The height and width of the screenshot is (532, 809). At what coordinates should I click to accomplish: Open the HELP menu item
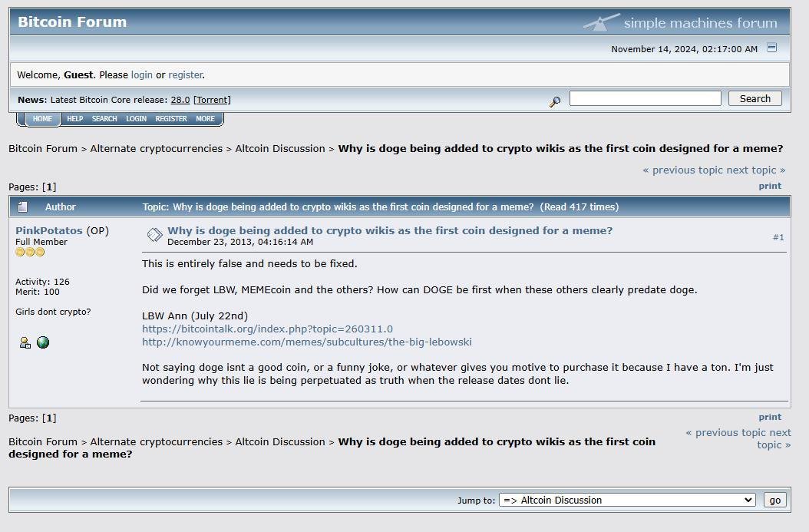(74, 119)
